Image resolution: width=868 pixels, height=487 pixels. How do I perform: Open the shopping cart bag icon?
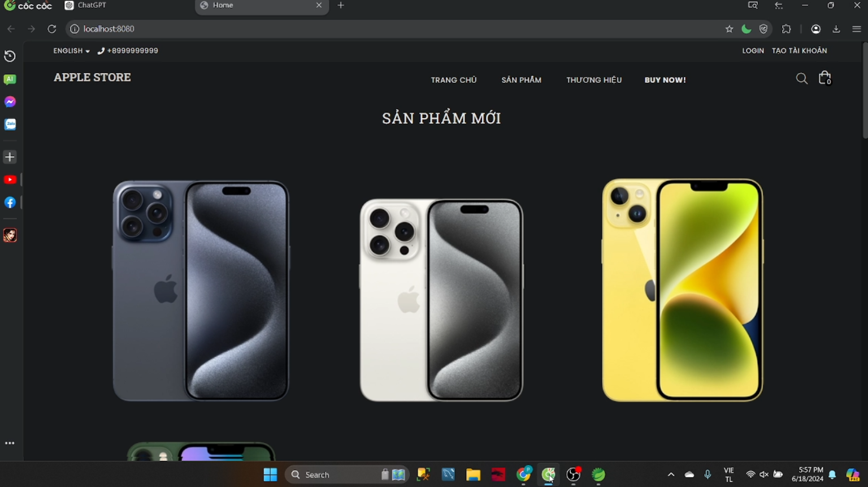coord(825,78)
